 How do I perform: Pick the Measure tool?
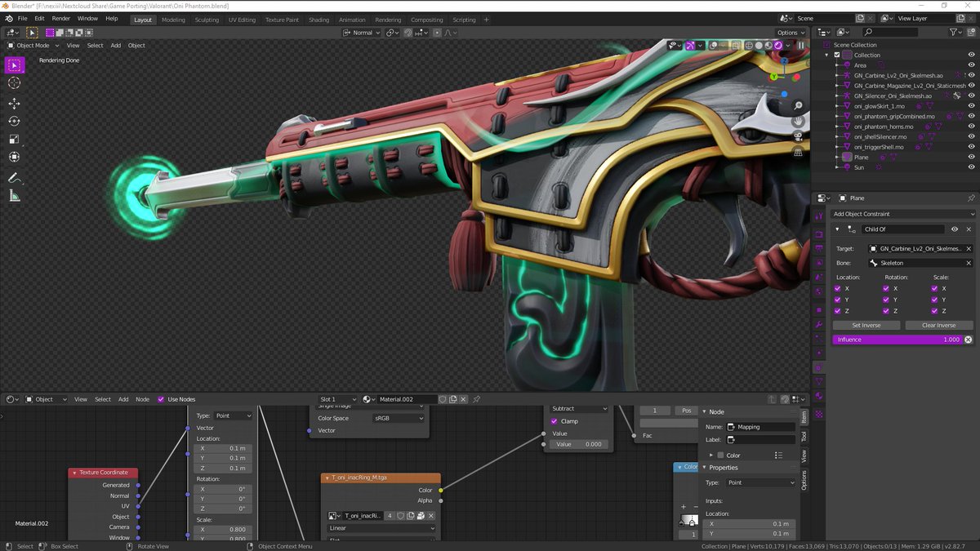tap(14, 195)
